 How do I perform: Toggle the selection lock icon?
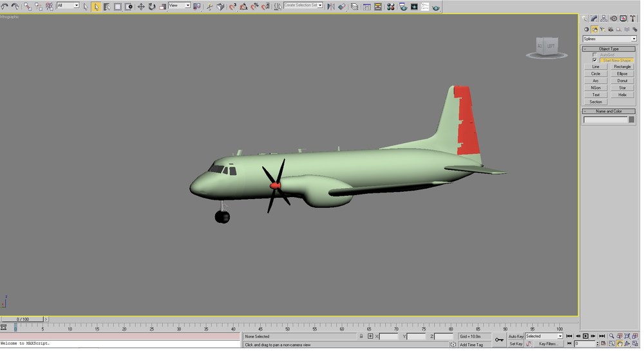click(x=361, y=336)
